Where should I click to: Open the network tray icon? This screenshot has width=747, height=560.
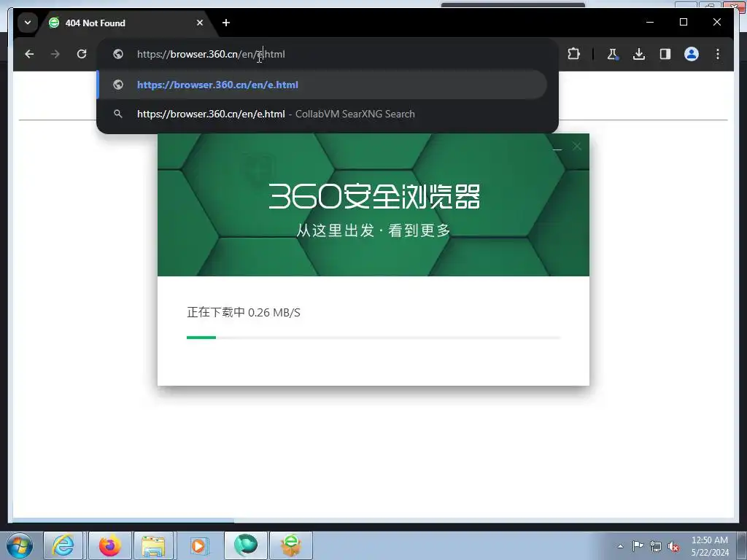[x=656, y=546]
